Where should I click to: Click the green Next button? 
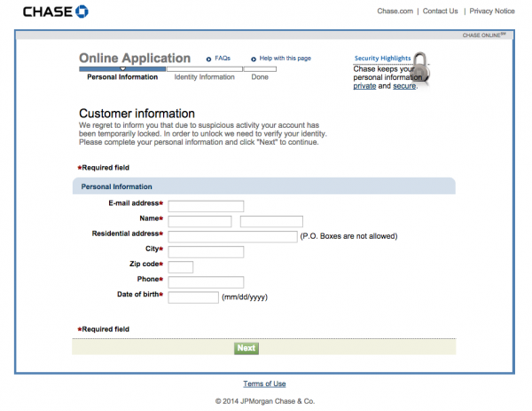point(246,348)
